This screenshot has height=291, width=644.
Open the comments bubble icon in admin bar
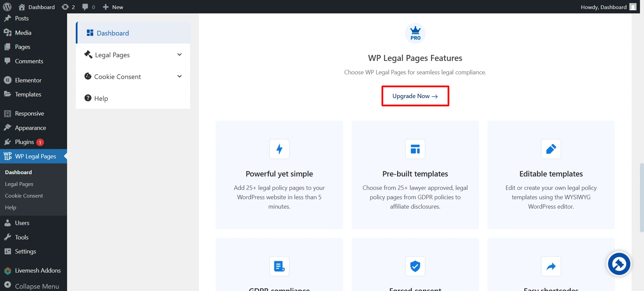89,7
